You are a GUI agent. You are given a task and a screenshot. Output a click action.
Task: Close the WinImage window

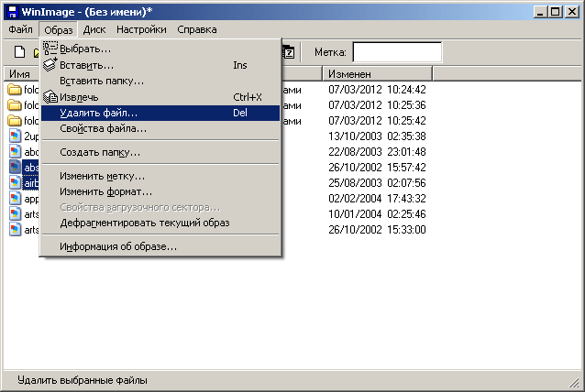pos(571,12)
